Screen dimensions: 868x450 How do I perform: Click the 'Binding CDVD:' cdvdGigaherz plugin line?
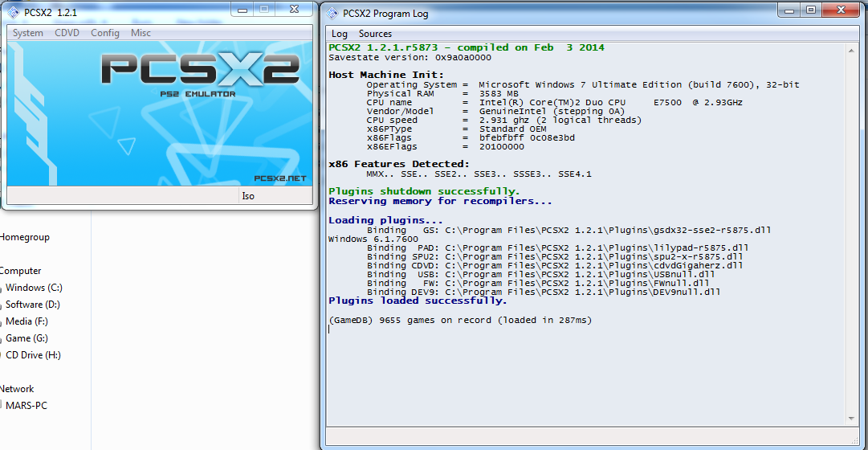click(555, 265)
